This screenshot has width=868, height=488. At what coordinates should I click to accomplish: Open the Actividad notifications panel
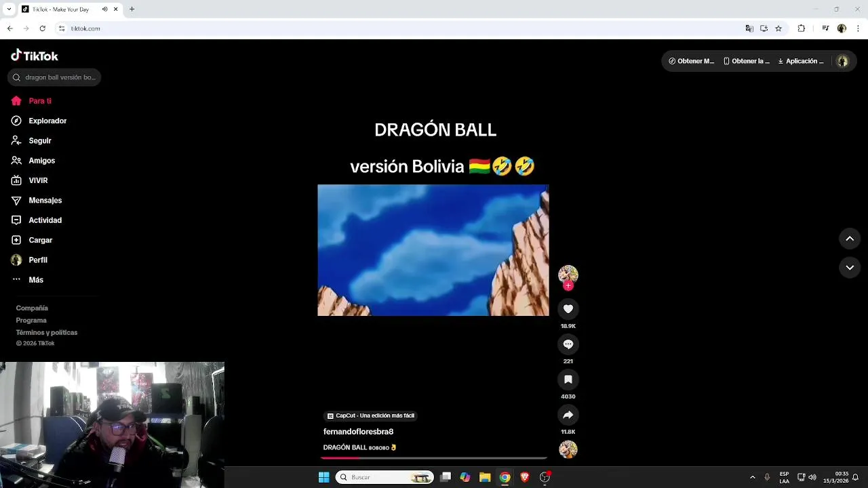tap(37, 220)
